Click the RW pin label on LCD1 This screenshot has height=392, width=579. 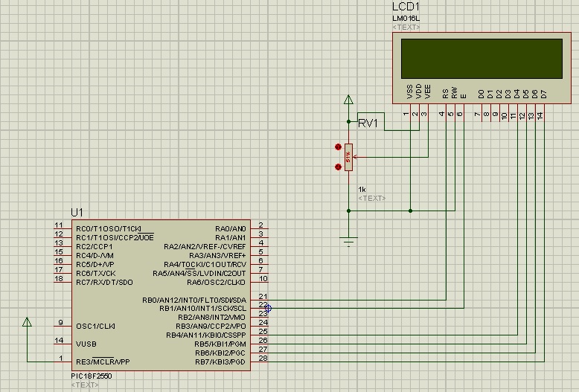454,93
